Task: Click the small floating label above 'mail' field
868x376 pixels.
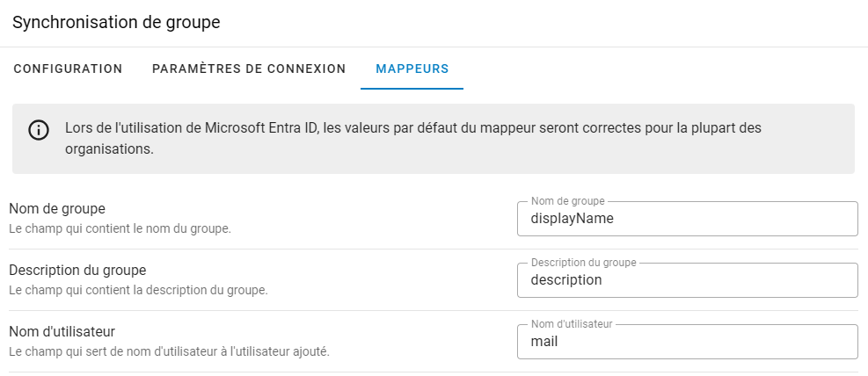Action: pos(572,324)
